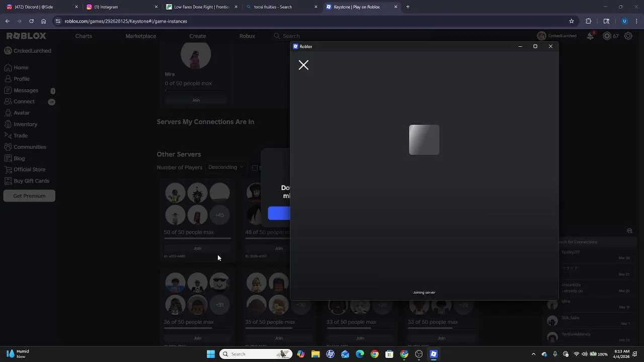Viewport: 644px width, 362px height.
Task: Open the Robux nav tab
Action: click(247, 36)
